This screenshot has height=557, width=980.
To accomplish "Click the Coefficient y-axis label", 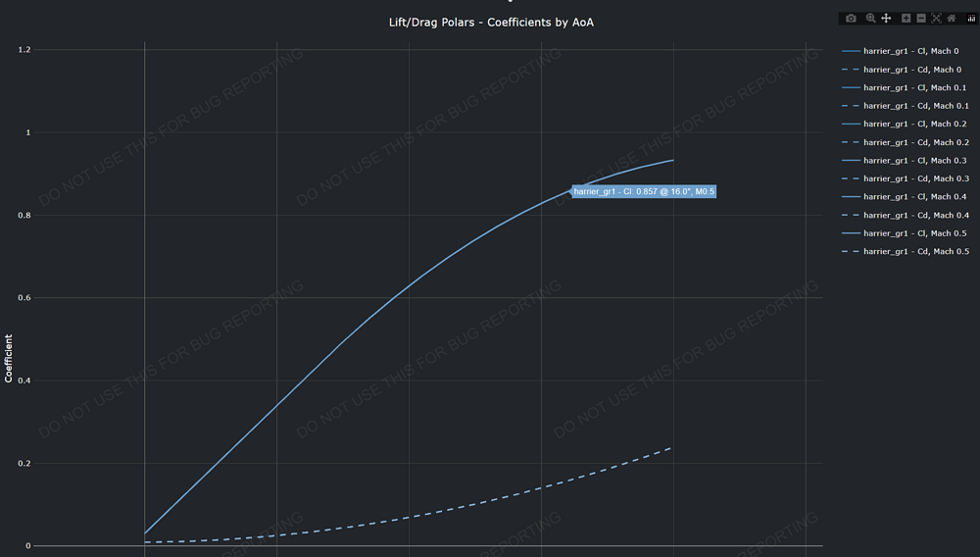I will pos(8,358).
